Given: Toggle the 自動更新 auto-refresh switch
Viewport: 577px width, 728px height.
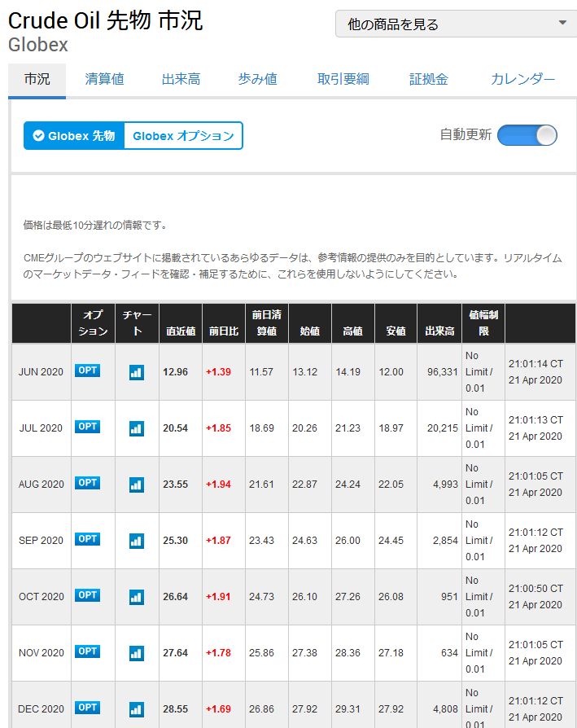Looking at the screenshot, I should click(527, 135).
